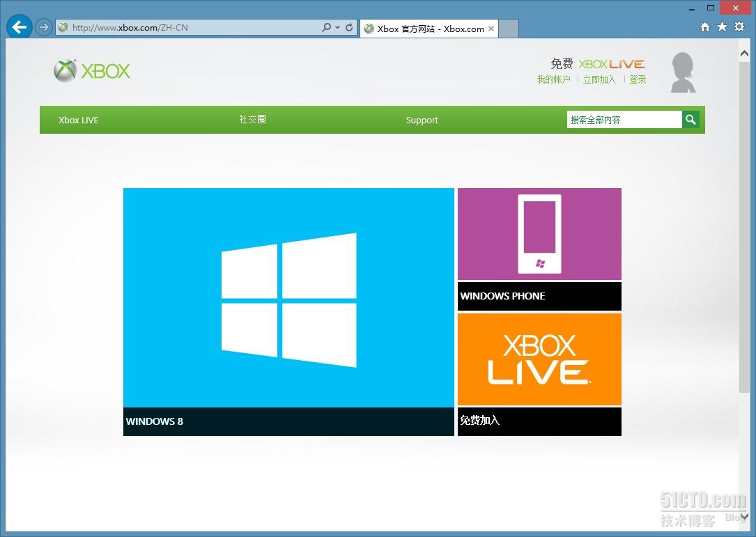The height and width of the screenshot is (537, 756).
Task: Open browser Tools gear icon
Action: (739, 27)
